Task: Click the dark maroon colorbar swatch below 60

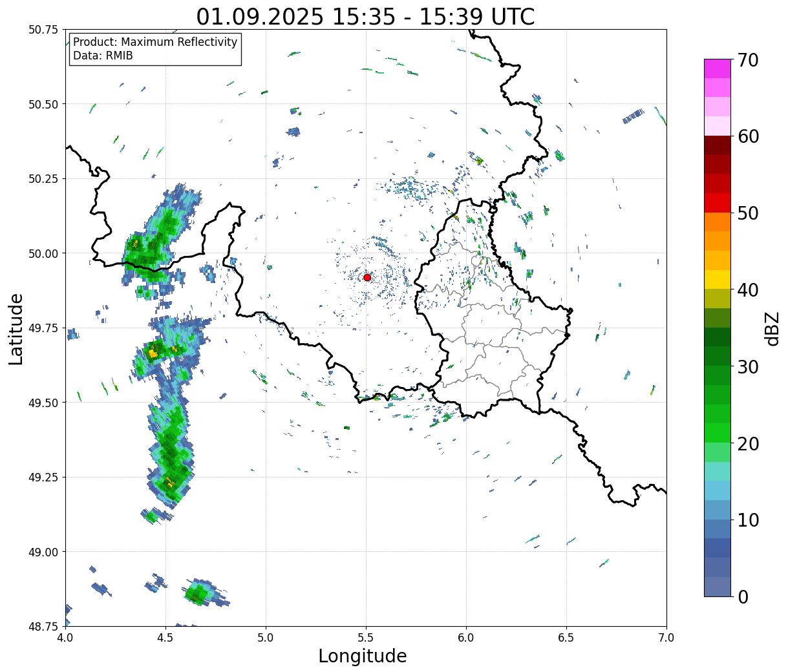Action: click(x=718, y=145)
